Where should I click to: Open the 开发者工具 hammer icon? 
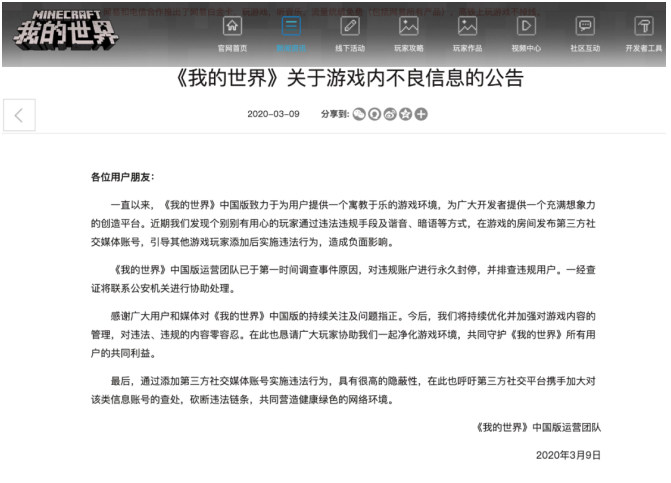pos(644,27)
